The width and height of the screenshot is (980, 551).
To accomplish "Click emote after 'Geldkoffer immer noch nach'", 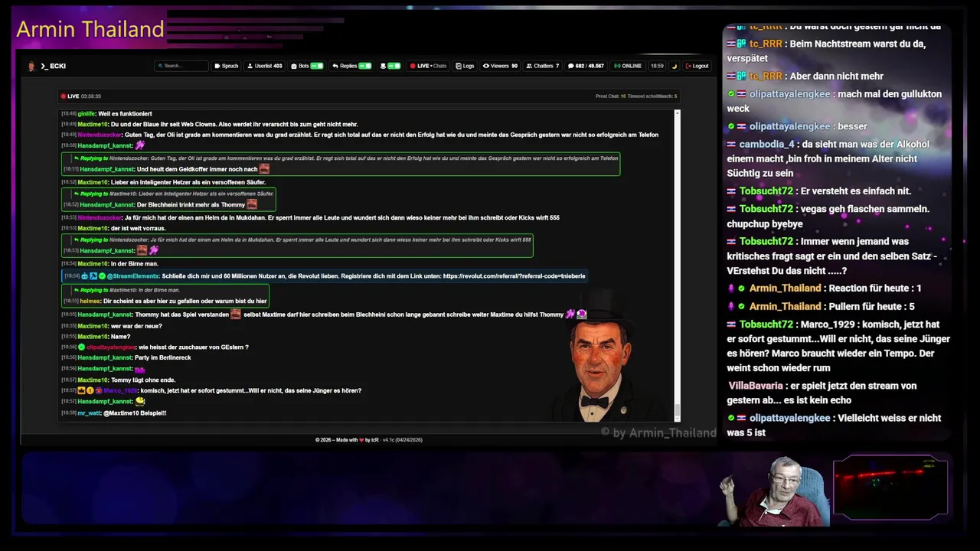I will 264,169.
